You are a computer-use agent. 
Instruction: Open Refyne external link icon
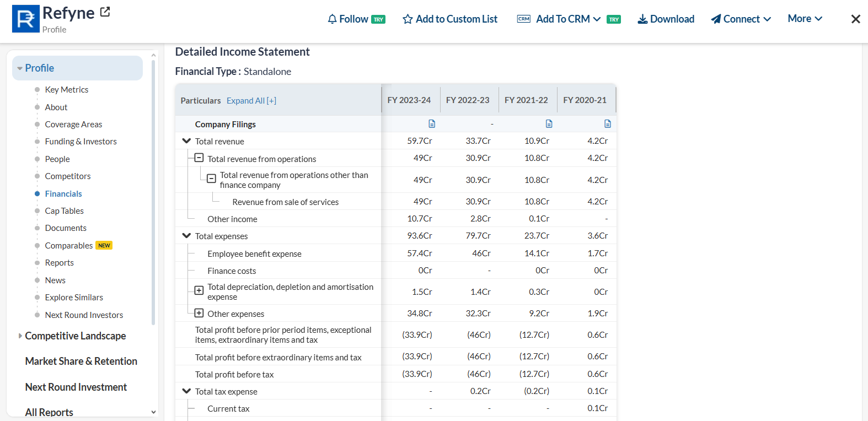(105, 12)
